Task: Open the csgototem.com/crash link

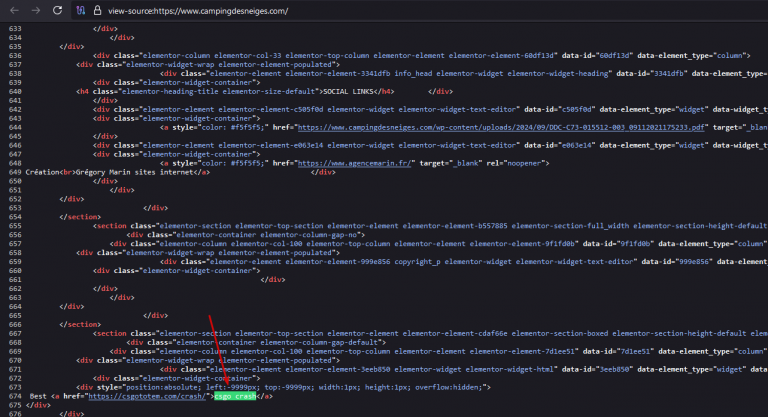Action: [147, 396]
